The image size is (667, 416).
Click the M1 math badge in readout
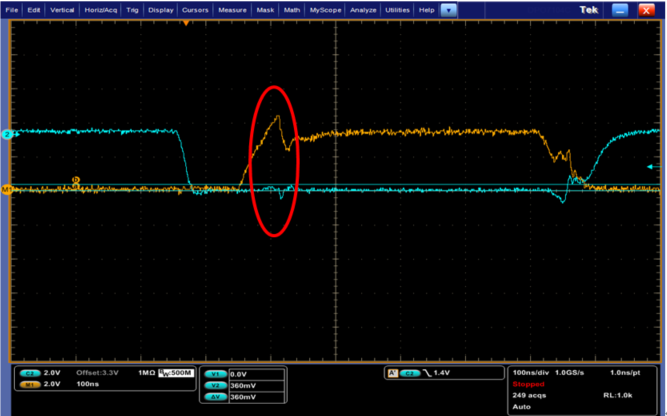click(x=32, y=382)
